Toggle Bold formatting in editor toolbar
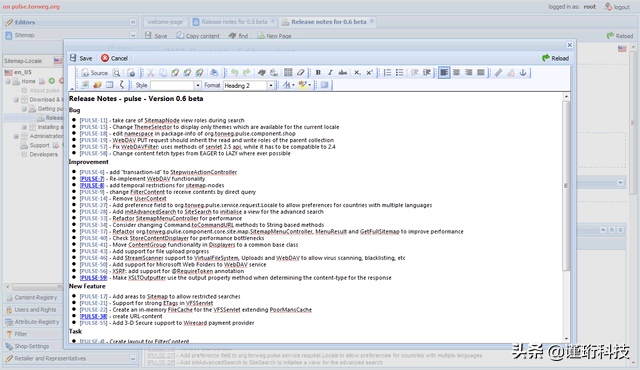 pos(318,73)
